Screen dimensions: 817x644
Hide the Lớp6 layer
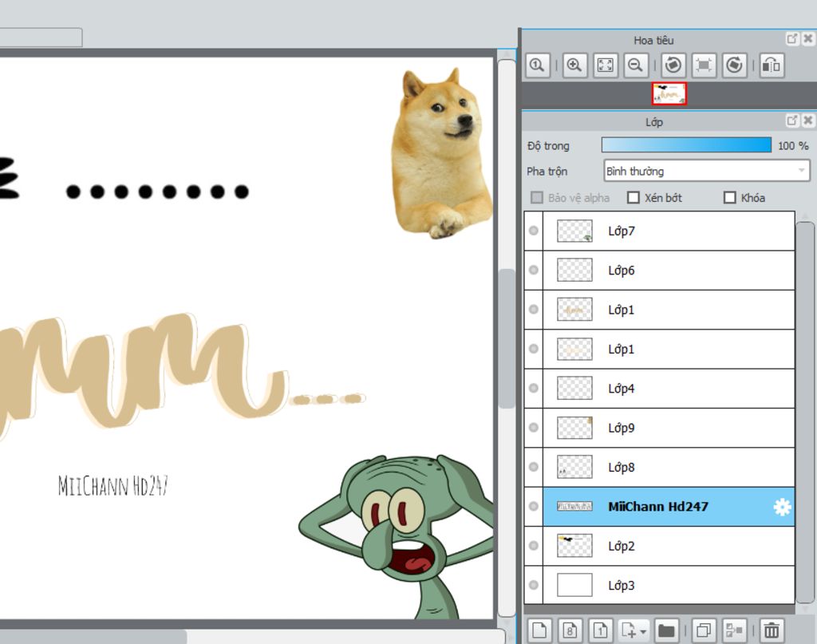[534, 270]
